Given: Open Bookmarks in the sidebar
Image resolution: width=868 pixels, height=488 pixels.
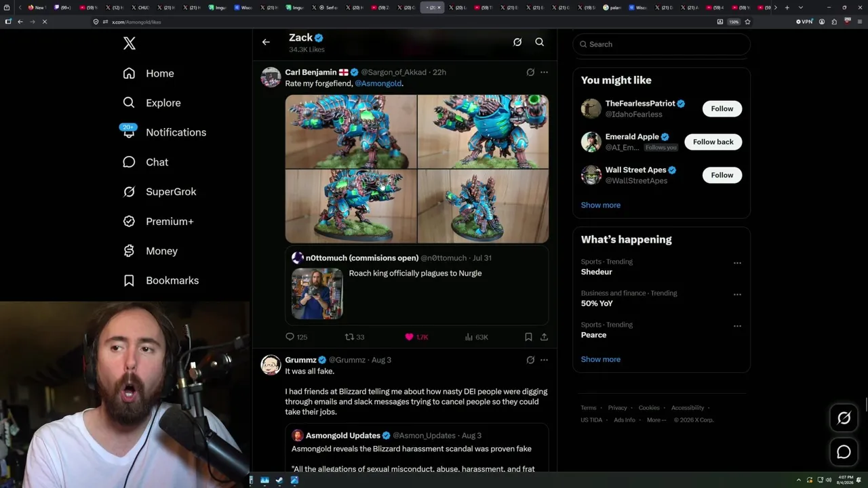Looking at the screenshot, I should pos(161,281).
